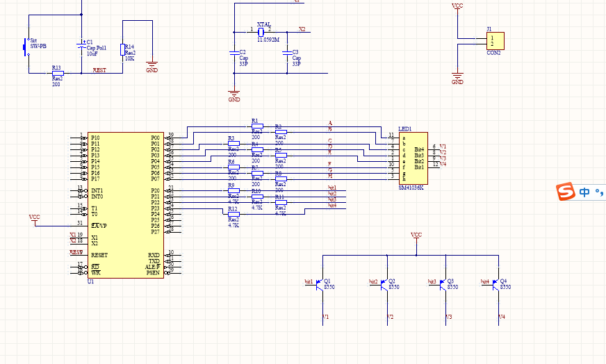Select transistor Q4 8550
This screenshot has height=364, width=606.
pyautogui.click(x=496, y=286)
